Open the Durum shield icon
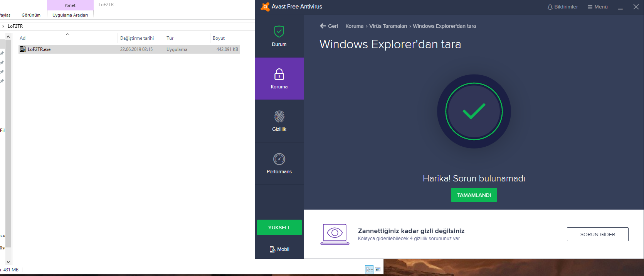This screenshot has width=644, height=276. pyautogui.click(x=279, y=32)
